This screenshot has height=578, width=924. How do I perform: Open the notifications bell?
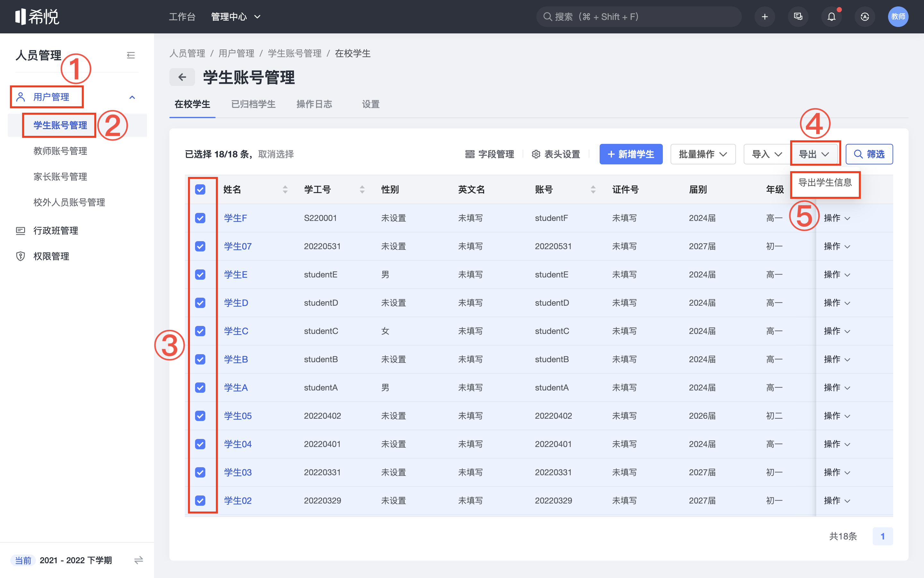coord(831,16)
